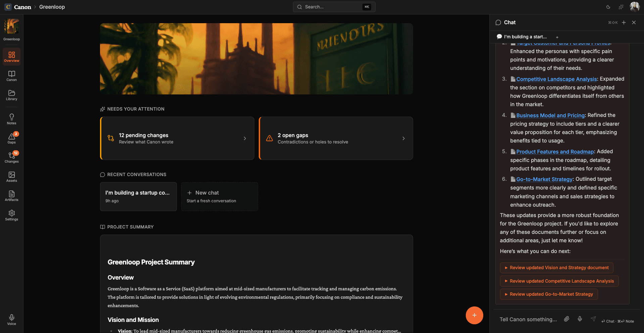Open "I'm building a startup co..." conversation
This screenshot has width=644, height=333.
(138, 197)
